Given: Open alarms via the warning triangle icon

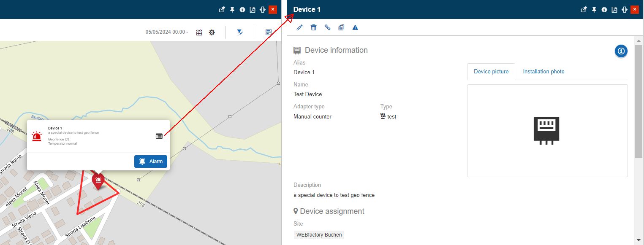Looking at the screenshot, I should (355, 27).
